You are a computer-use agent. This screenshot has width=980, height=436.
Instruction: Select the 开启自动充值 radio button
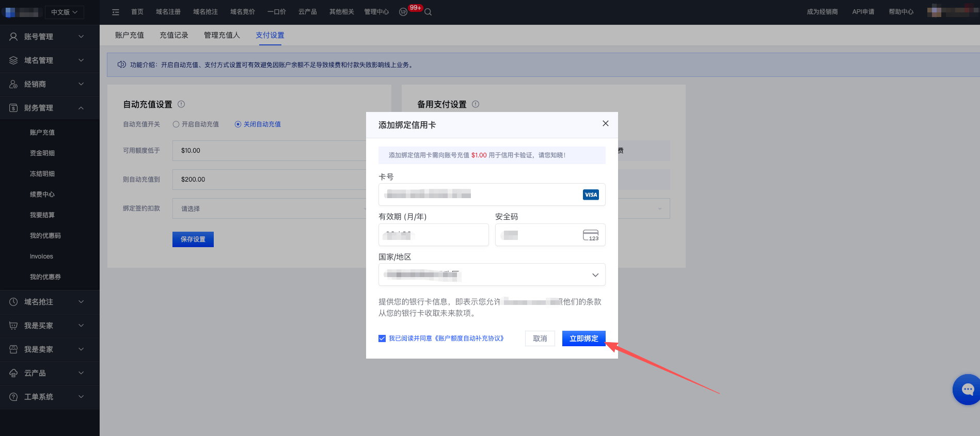click(176, 124)
